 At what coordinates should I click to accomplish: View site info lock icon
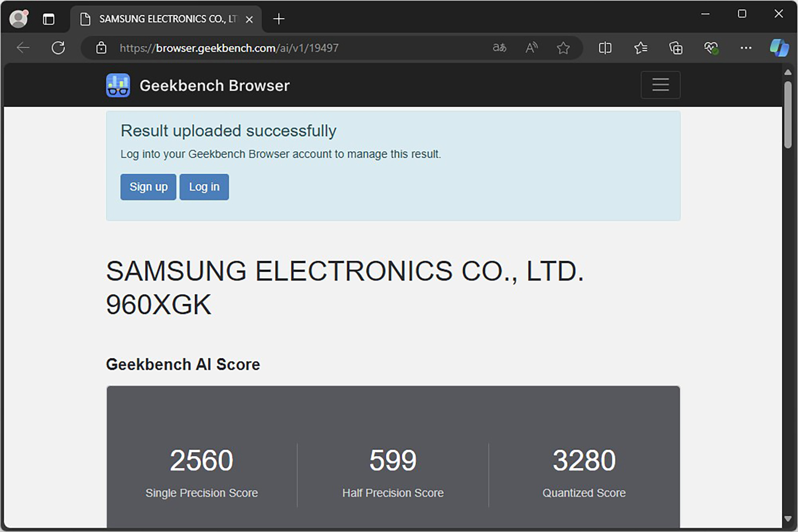(x=101, y=48)
